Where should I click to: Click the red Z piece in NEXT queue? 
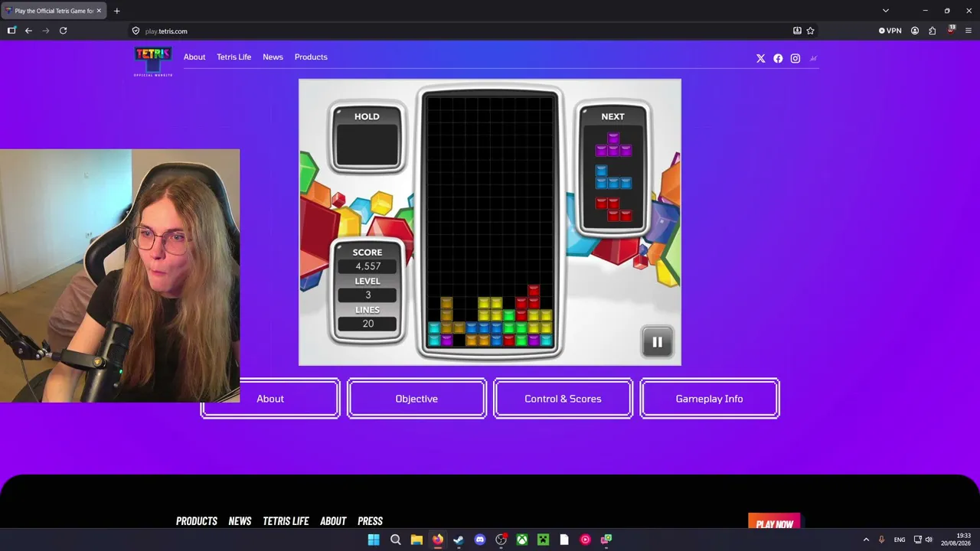[613, 210]
